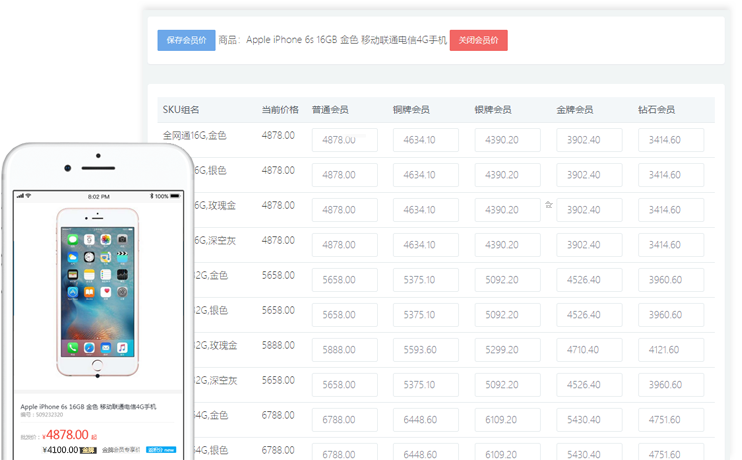Edit 铜牌会员 price in 4G,金色 row
The image size is (742, 460).
(x=426, y=420)
